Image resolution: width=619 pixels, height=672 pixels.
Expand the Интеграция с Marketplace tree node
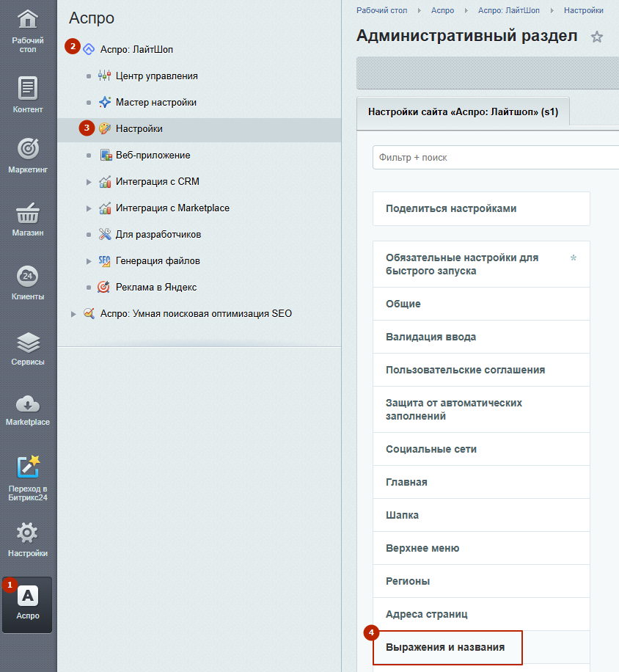(x=89, y=208)
